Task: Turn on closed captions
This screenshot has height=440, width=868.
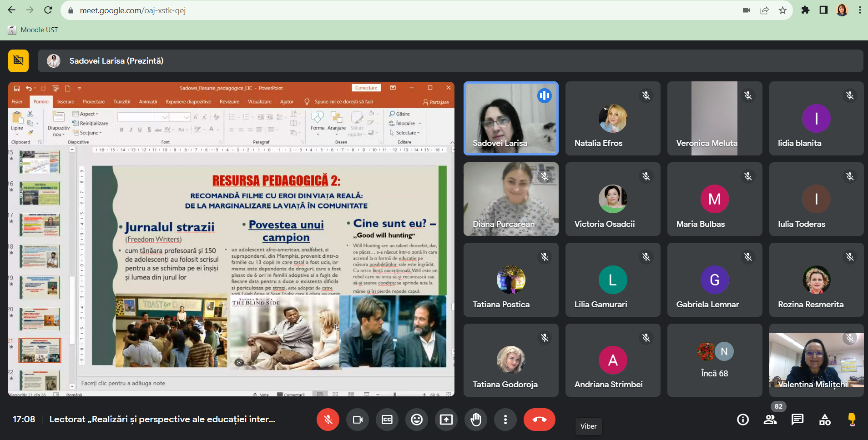Action: (x=387, y=420)
